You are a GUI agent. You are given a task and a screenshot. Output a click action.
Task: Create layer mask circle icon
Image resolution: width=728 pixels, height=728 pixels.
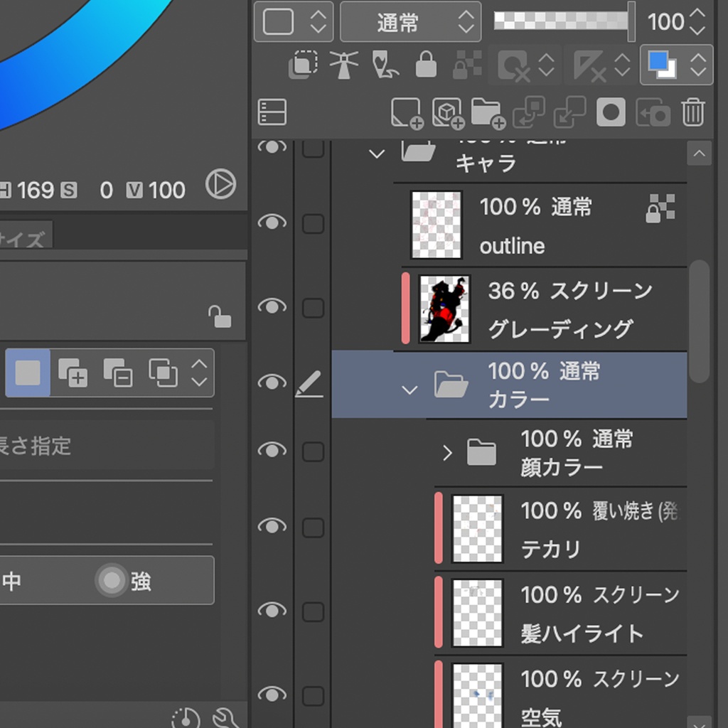tap(611, 112)
